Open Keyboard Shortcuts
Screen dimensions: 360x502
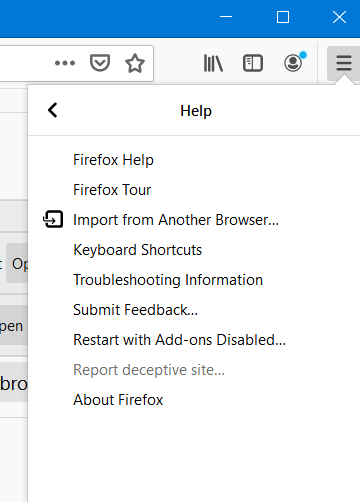pos(138,250)
